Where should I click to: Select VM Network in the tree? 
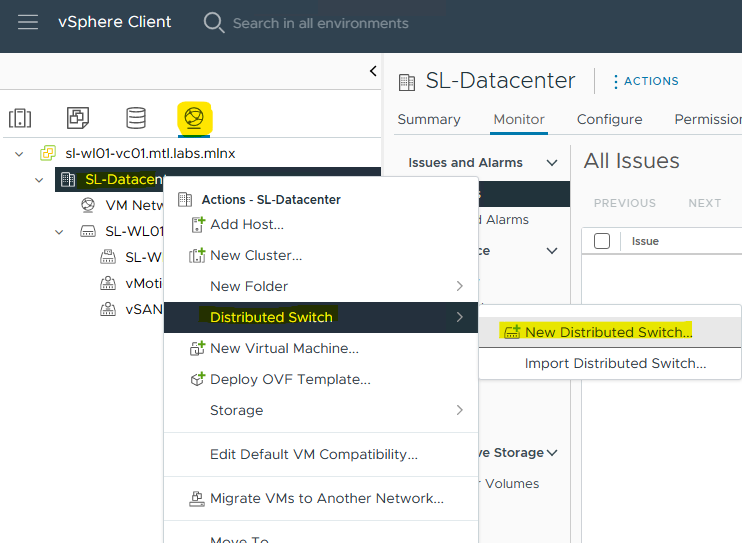point(134,205)
